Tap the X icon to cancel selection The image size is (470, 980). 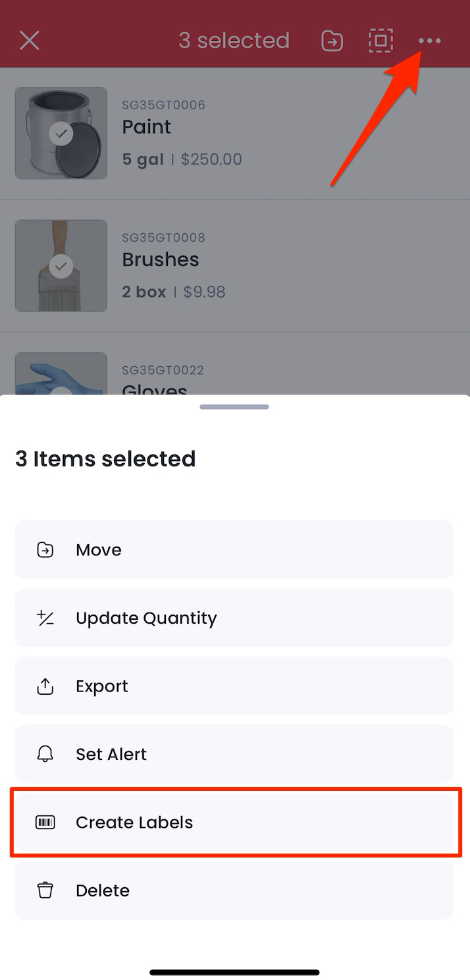click(30, 41)
